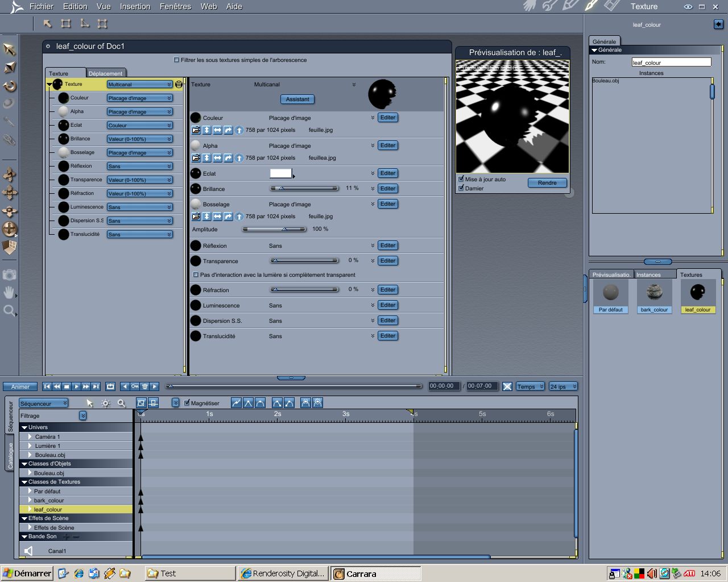Select the rotate tool in left toolbar
Viewport: 728px width, 582px height.
pyautogui.click(x=9, y=86)
